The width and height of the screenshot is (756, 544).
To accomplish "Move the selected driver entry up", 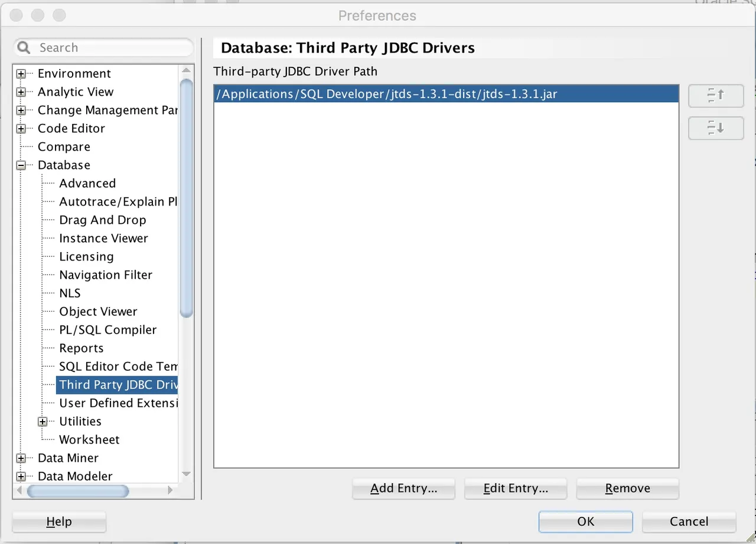I will [x=716, y=96].
